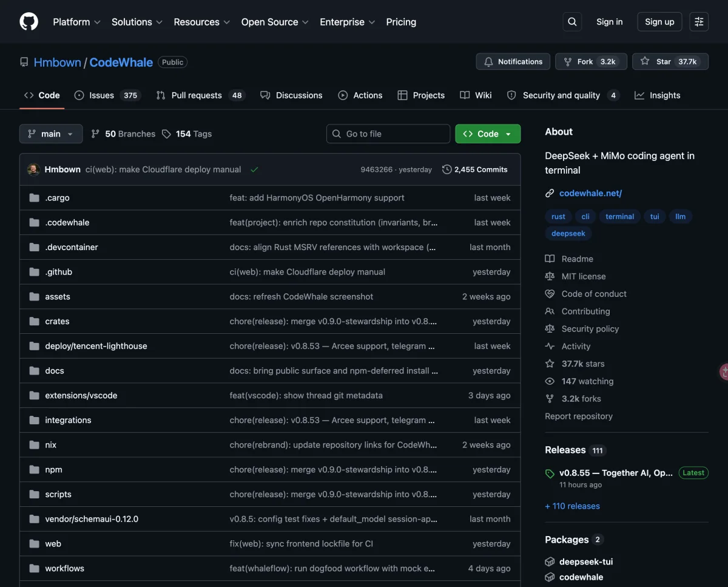This screenshot has height=587, width=728.
Task: Open the search magnifier in the header
Action: [x=572, y=22]
